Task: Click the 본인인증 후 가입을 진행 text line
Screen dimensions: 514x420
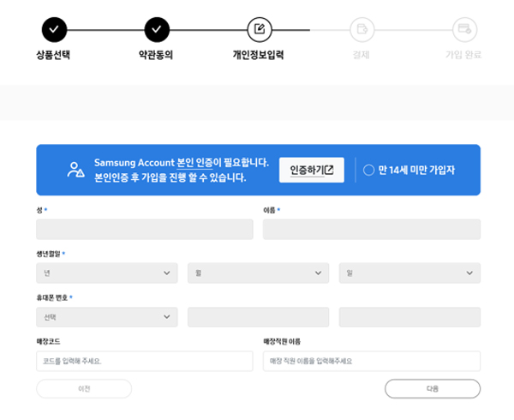Action: (170, 177)
